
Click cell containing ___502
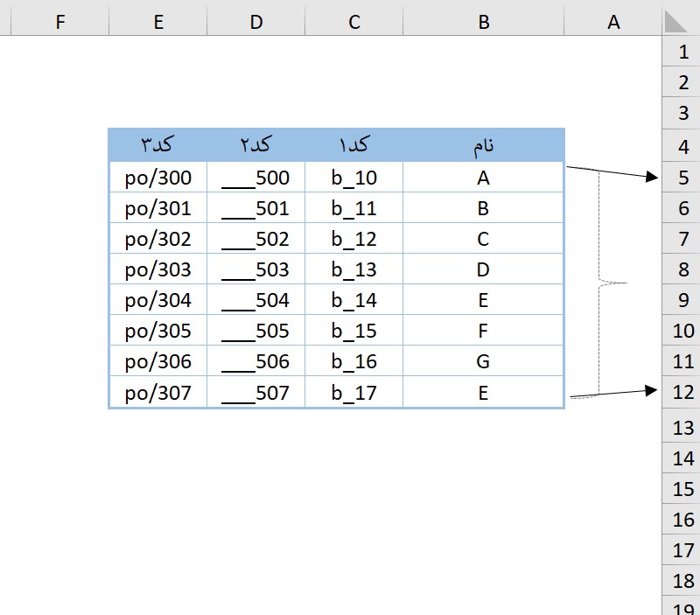[255, 239]
